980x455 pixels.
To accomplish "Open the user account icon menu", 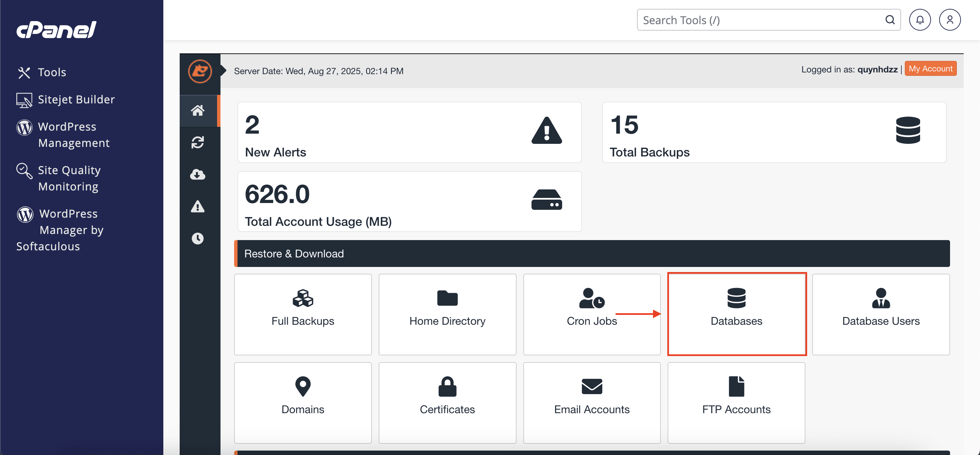I will [x=950, y=20].
